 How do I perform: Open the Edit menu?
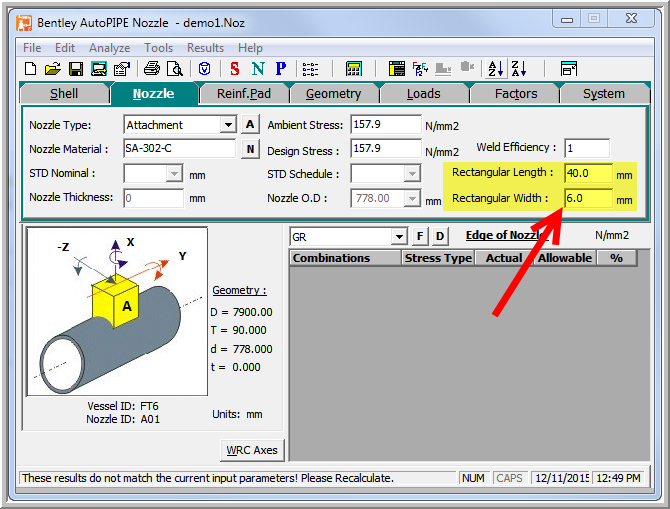pos(65,48)
